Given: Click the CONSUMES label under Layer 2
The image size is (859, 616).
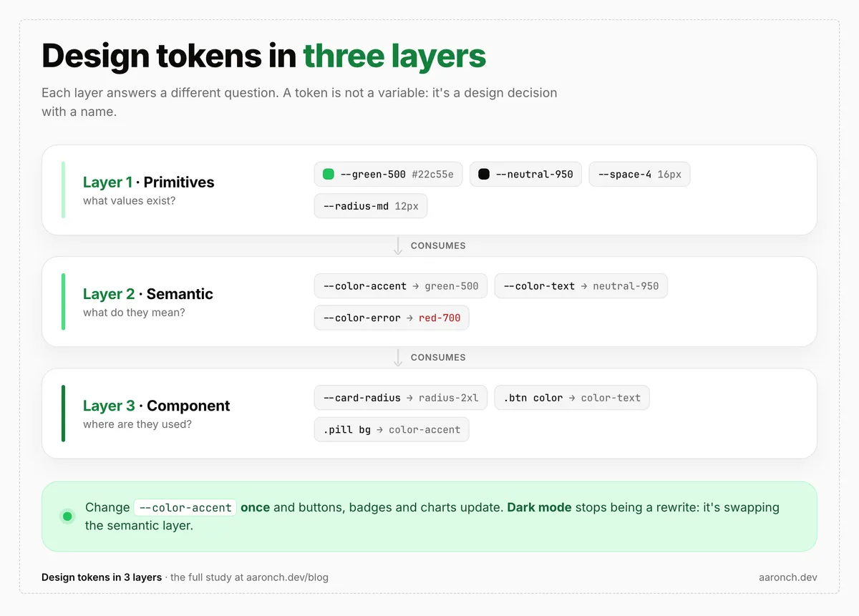Looking at the screenshot, I should click(x=438, y=357).
